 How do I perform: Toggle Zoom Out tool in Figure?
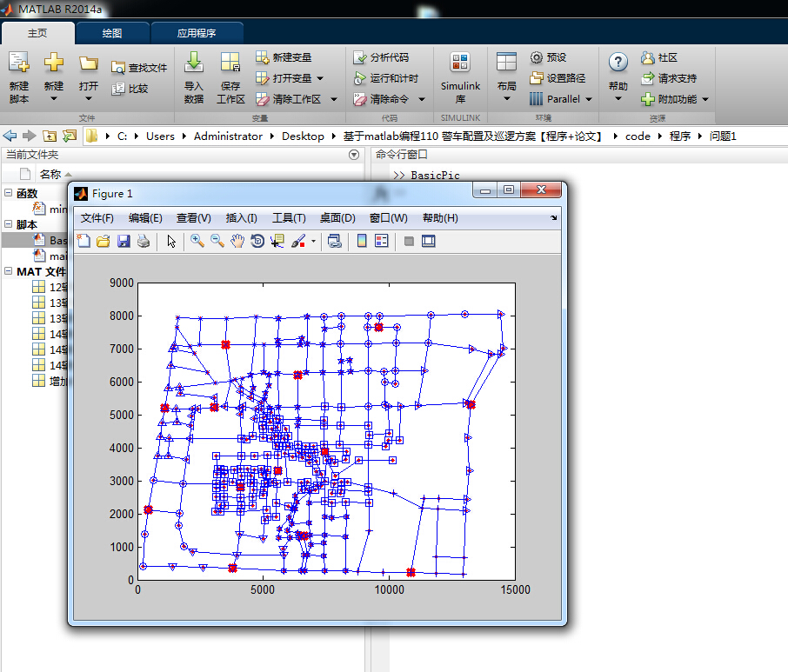(217, 241)
